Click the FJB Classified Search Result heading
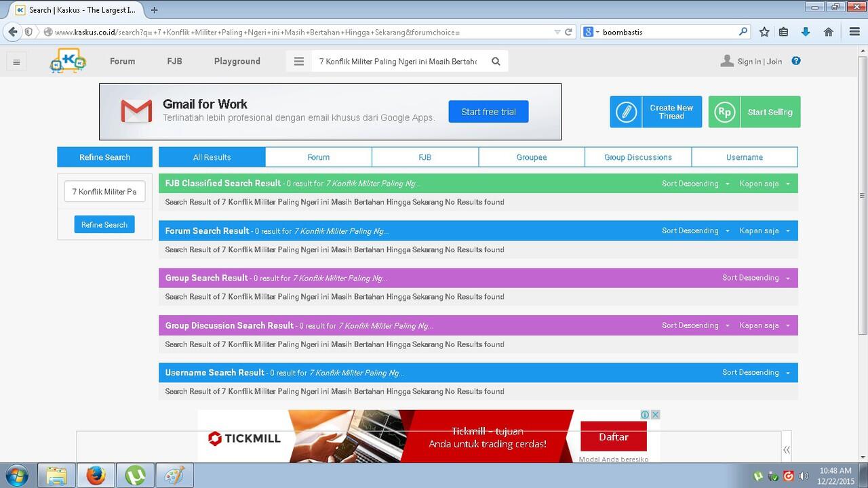 (223, 183)
